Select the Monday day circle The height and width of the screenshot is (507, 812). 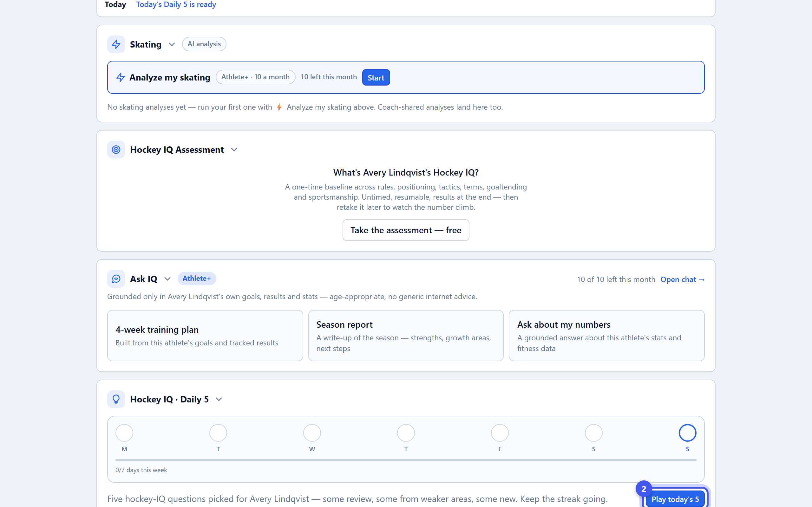[x=124, y=433]
